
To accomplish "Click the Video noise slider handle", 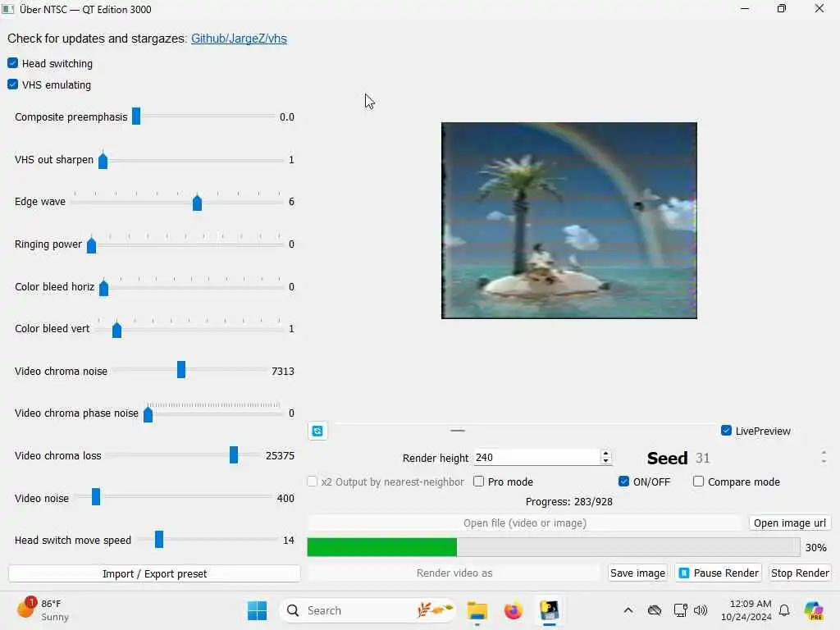I will 96,496.
